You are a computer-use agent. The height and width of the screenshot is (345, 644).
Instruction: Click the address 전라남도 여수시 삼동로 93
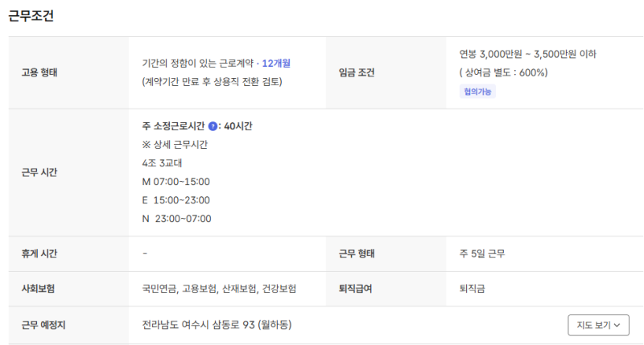tap(216, 325)
